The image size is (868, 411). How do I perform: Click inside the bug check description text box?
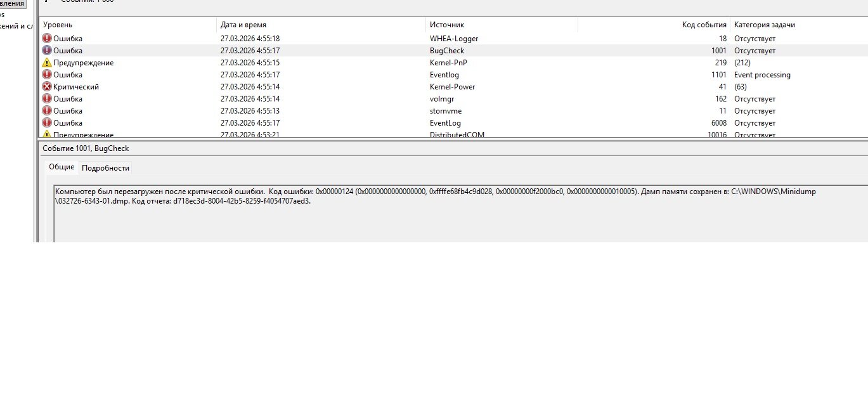click(444, 219)
